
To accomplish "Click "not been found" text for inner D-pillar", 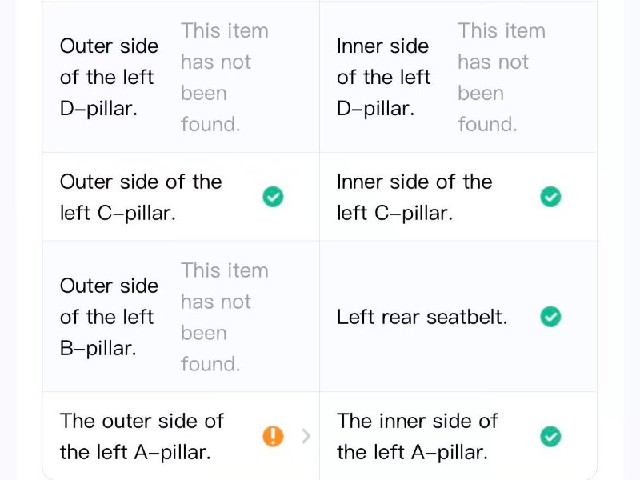I will 502,77.
